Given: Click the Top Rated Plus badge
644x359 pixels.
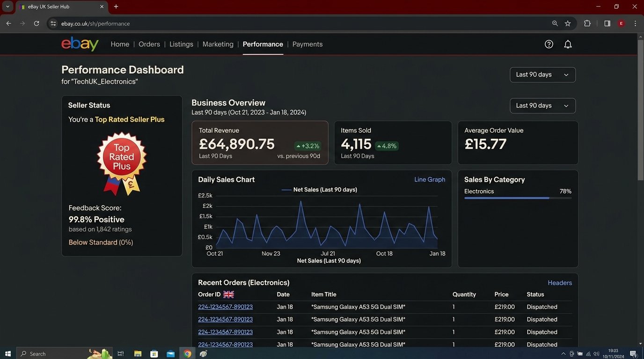Looking at the screenshot, I should pyautogui.click(x=122, y=164).
